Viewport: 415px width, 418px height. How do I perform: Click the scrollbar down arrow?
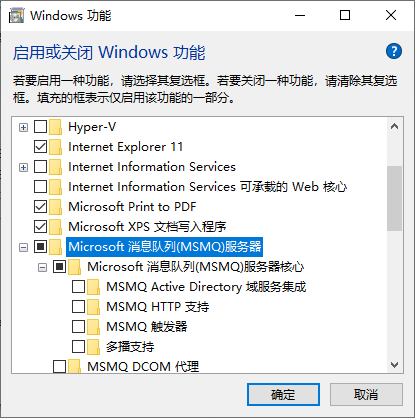(395, 365)
